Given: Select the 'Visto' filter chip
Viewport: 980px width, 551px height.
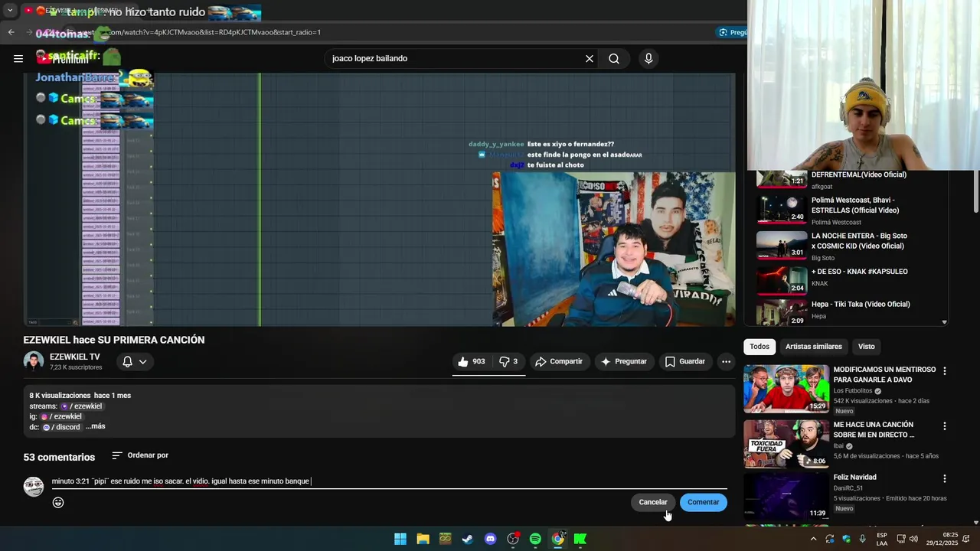Looking at the screenshot, I should tap(866, 347).
